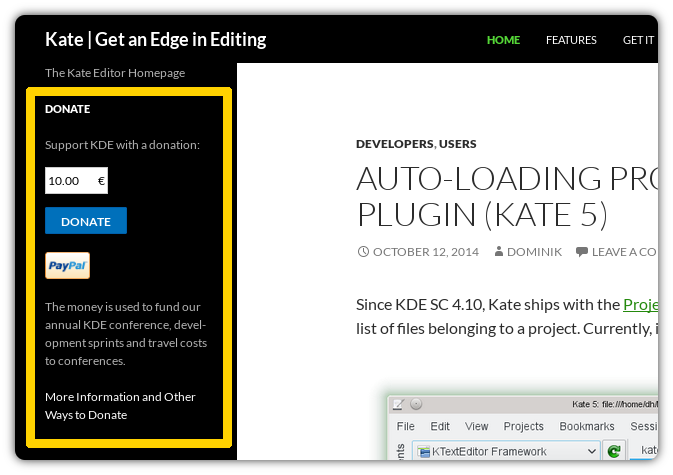Open the October 12, 2014 date link

[426, 252]
